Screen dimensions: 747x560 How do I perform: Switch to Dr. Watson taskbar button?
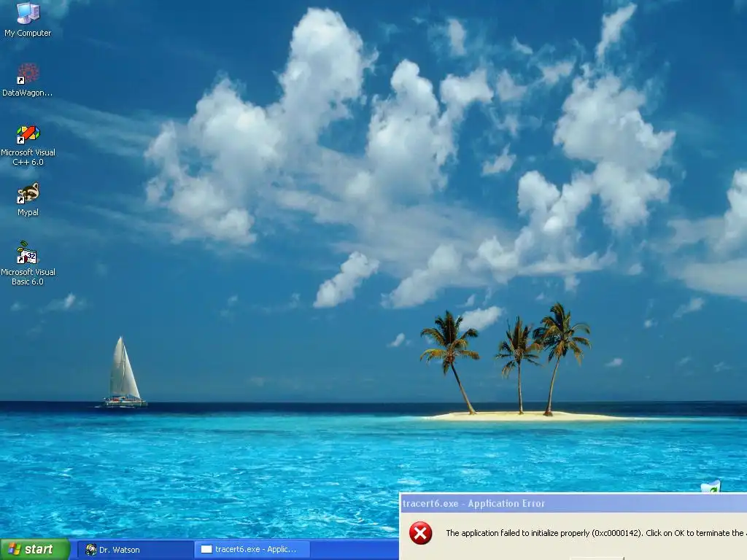click(x=135, y=550)
